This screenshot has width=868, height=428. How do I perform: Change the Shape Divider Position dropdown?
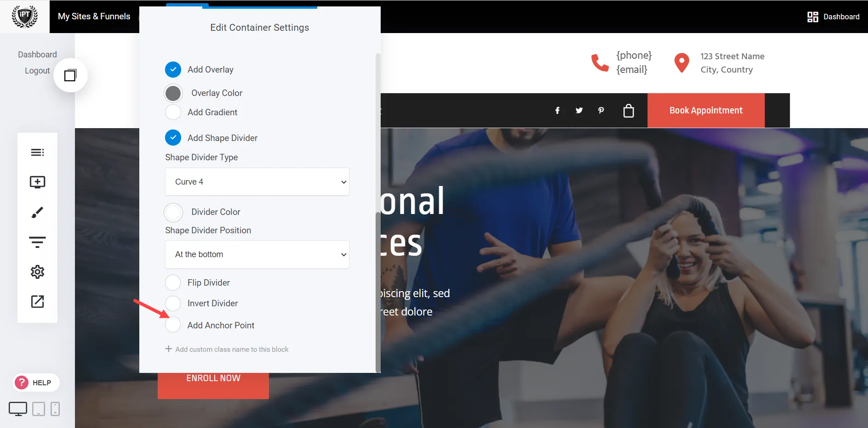pos(257,254)
